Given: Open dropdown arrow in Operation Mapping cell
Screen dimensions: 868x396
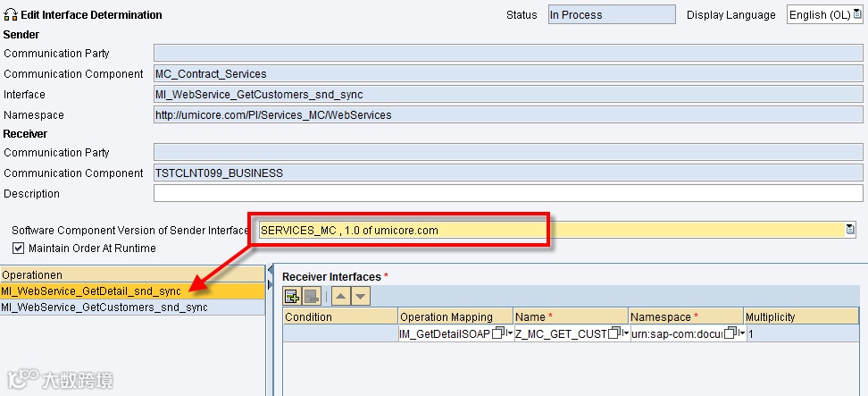Looking at the screenshot, I should pyautogui.click(x=510, y=333).
